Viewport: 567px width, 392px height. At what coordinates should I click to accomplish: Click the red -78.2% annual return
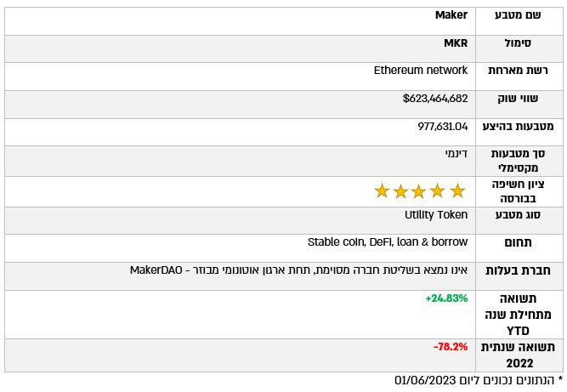[450, 347]
